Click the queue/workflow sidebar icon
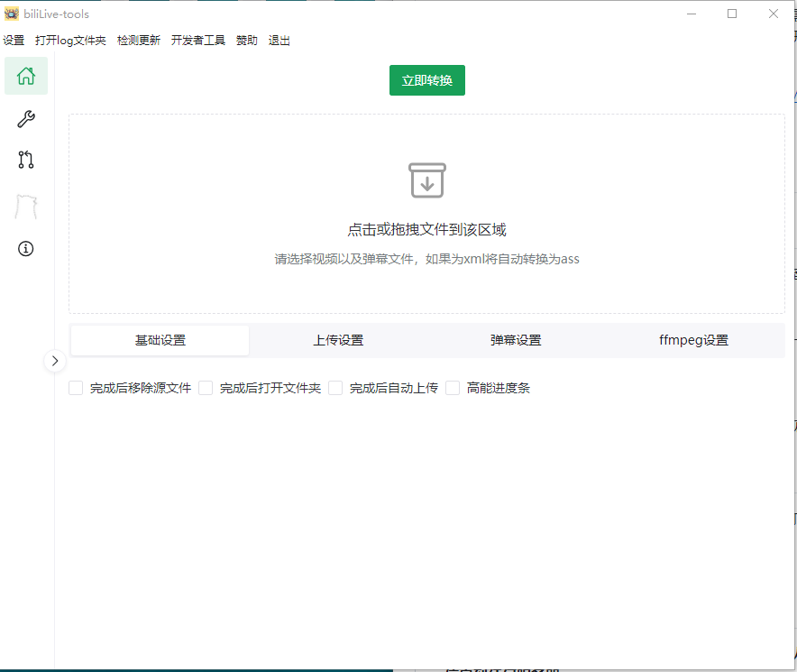Screen dimensions: 797x672 [25, 160]
